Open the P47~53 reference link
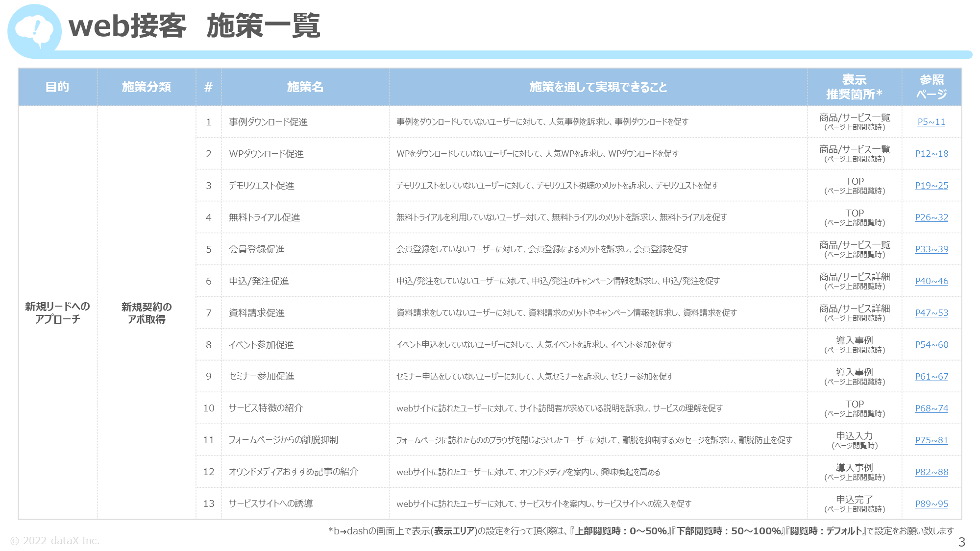The height and width of the screenshot is (551, 980). (931, 313)
